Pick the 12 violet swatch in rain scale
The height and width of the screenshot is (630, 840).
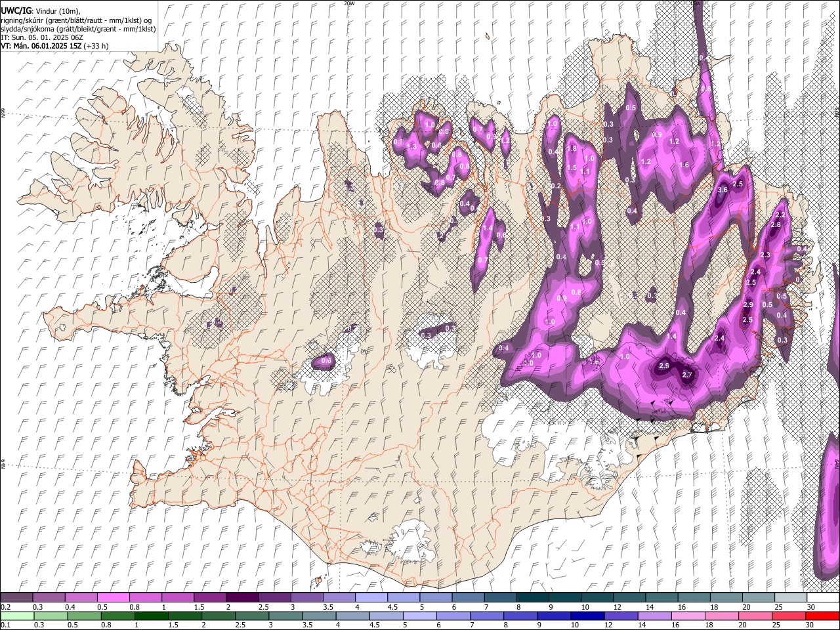tap(621, 616)
